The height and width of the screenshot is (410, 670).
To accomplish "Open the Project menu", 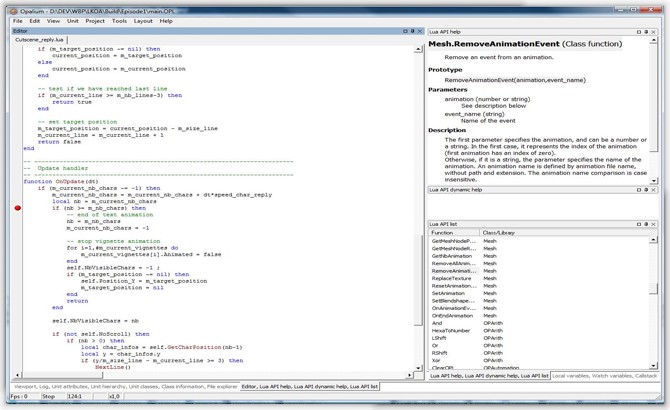I will (x=95, y=21).
